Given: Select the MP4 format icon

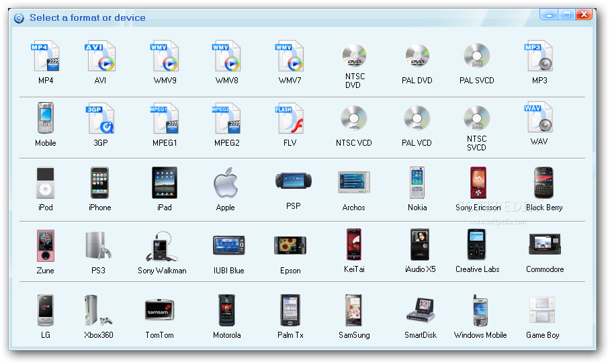Looking at the screenshot, I should pos(46,56).
